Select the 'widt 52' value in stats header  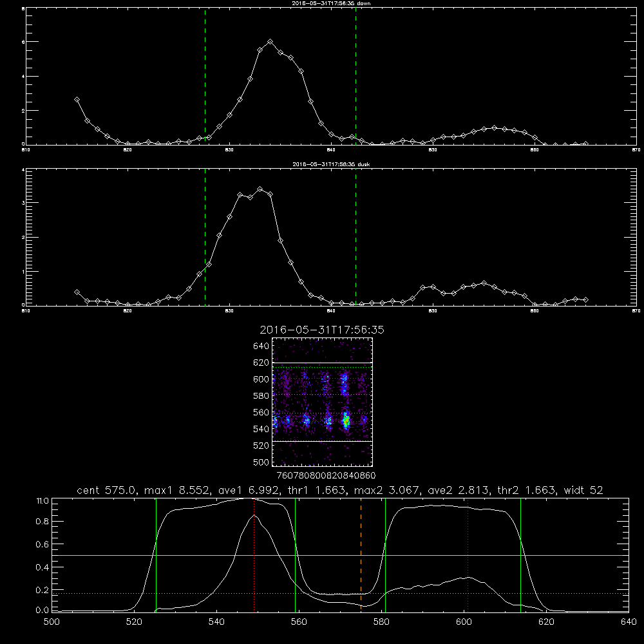click(x=583, y=490)
